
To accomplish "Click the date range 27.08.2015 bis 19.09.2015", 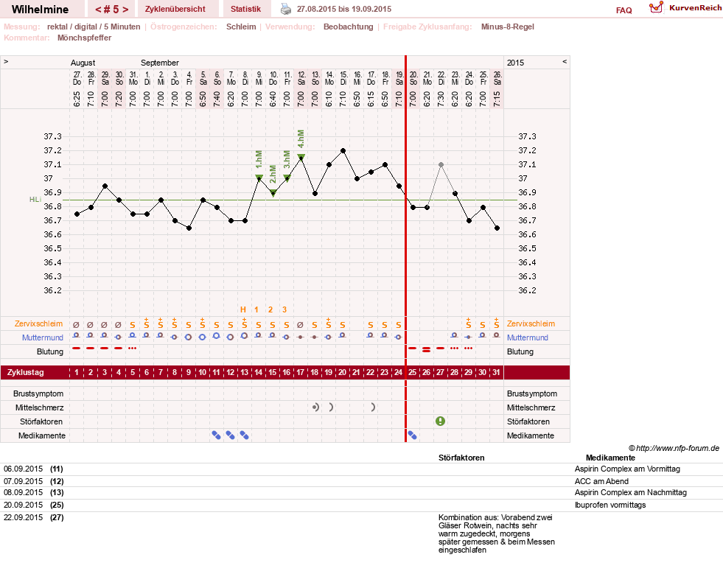I will (344, 9).
